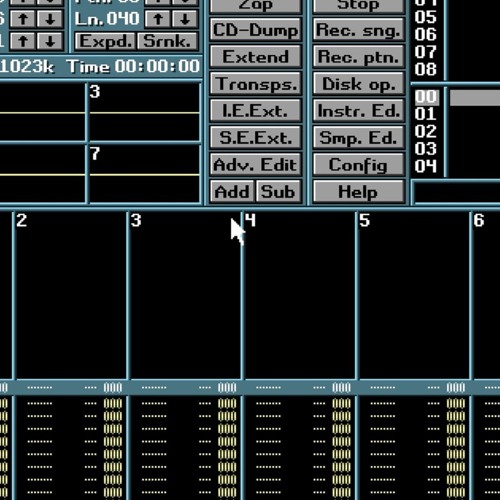Open the Help screen
Viewport: 500px width, 500px height.
(359, 192)
